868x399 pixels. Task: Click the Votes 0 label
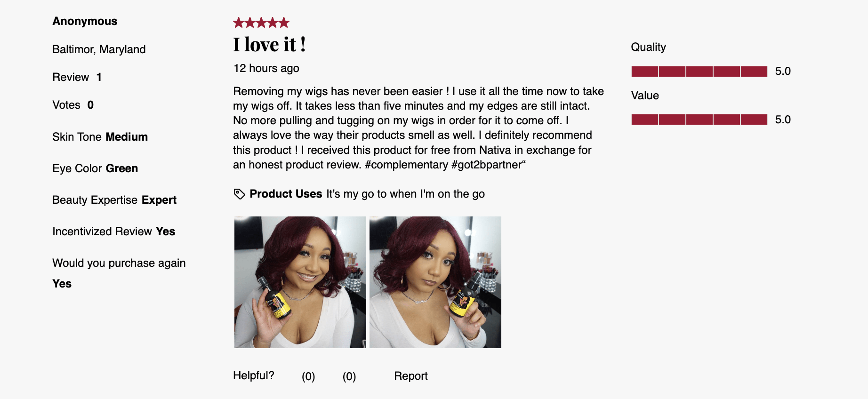[x=73, y=105]
